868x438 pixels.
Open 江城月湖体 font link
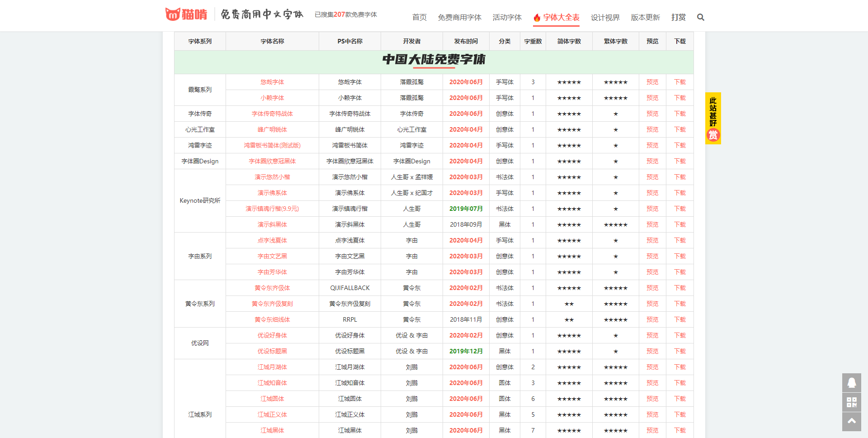272,367
